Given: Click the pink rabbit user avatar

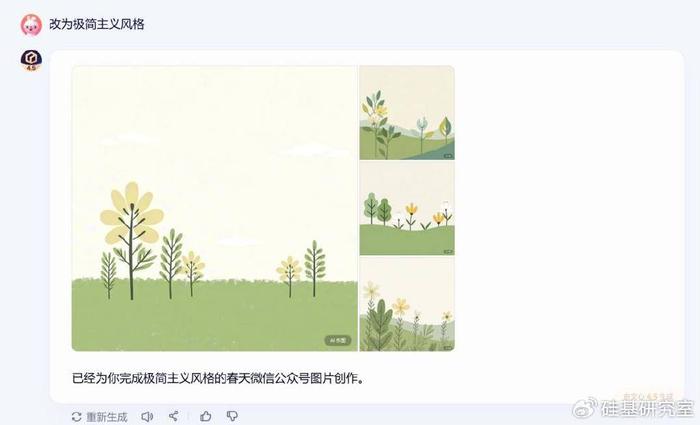Looking at the screenshot, I should (31, 25).
